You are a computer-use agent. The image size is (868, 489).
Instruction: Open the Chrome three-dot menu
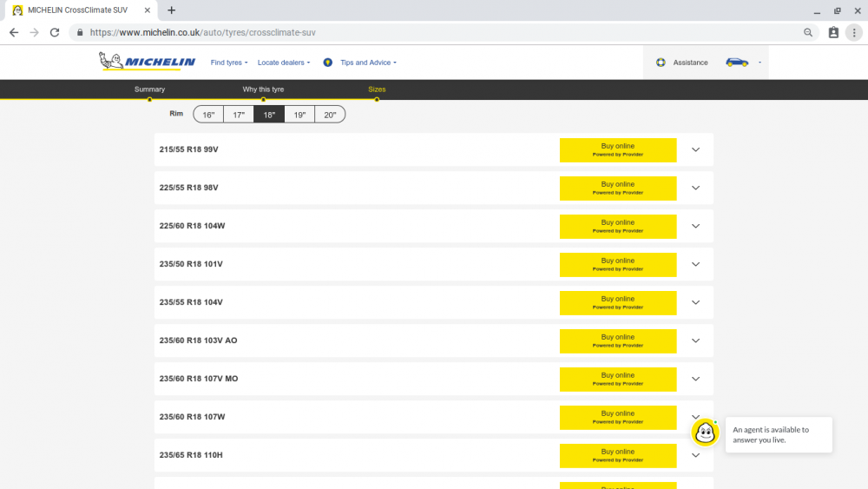click(854, 33)
